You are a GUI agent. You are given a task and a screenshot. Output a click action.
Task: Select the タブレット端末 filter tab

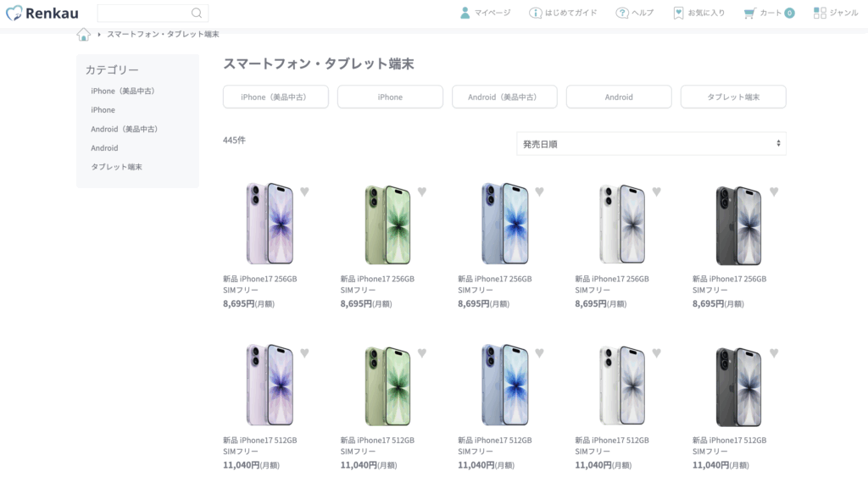(x=733, y=97)
